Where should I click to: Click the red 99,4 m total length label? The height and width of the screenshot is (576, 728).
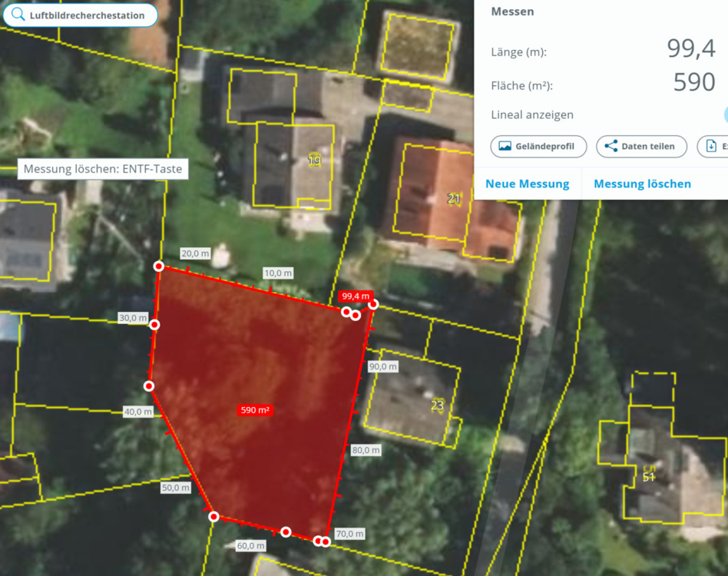click(x=356, y=296)
